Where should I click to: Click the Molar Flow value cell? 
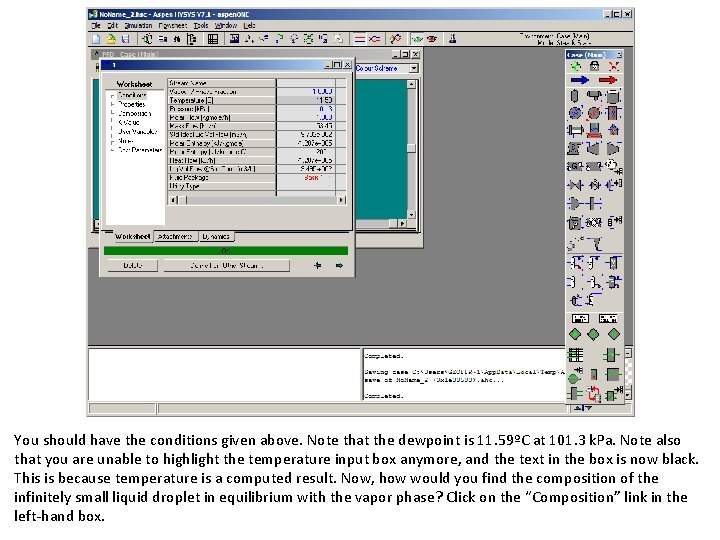coord(306,118)
